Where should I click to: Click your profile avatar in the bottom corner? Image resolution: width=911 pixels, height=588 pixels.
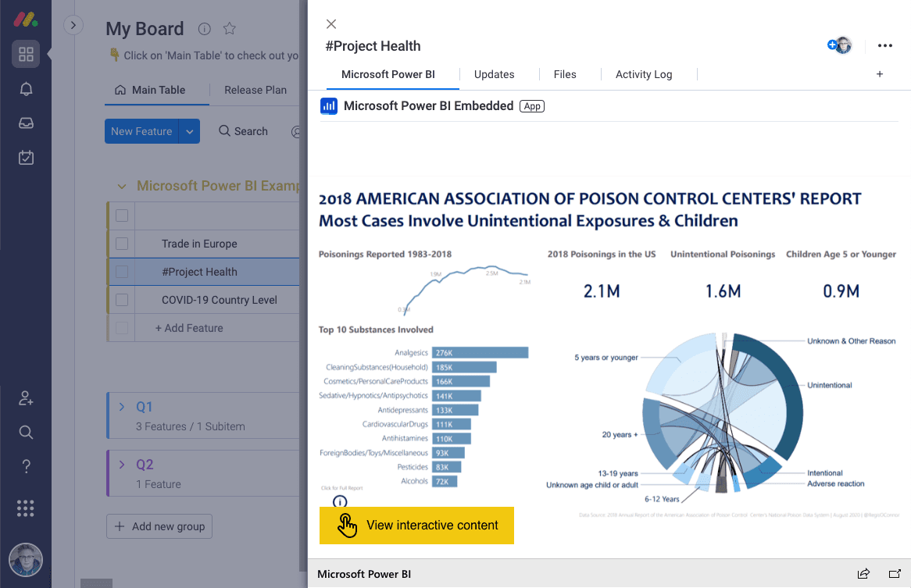[x=26, y=560]
